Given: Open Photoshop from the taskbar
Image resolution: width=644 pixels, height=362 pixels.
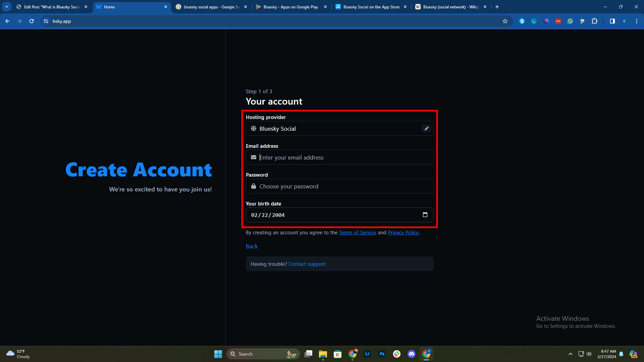Looking at the screenshot, I should (382, 354).
